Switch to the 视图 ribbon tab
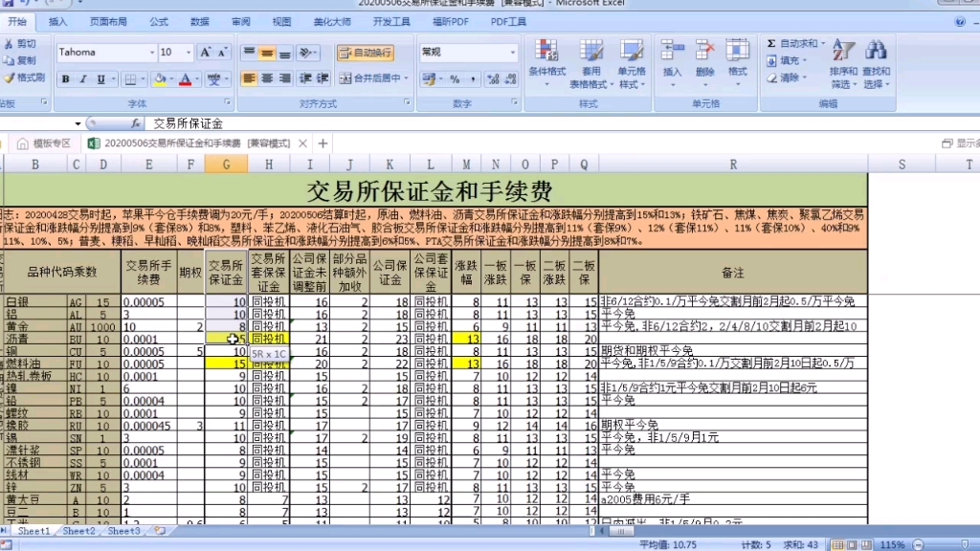980x551 pixels. click(x=280, y=20)
